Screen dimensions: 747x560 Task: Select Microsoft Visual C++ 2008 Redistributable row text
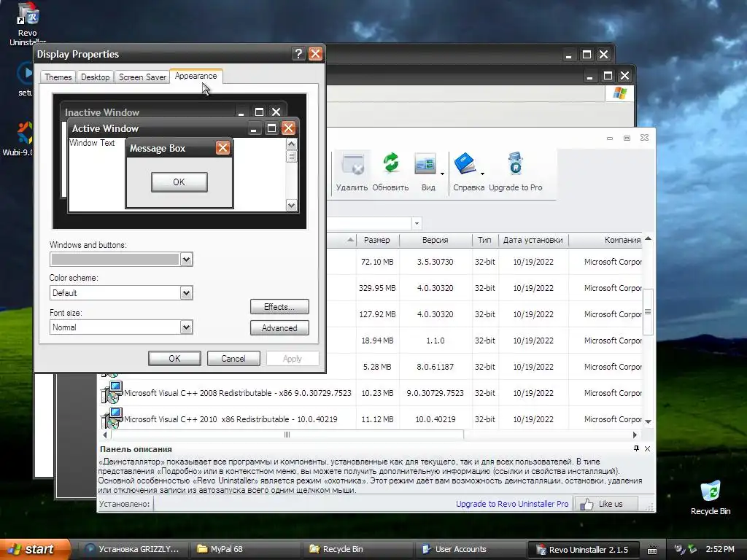(238, 393)
